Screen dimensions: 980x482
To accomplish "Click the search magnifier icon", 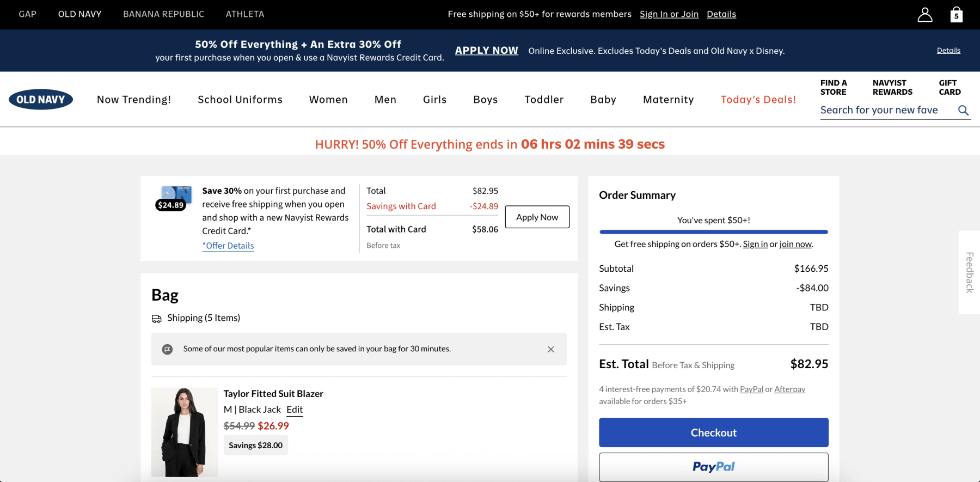I will pos(963,111).
